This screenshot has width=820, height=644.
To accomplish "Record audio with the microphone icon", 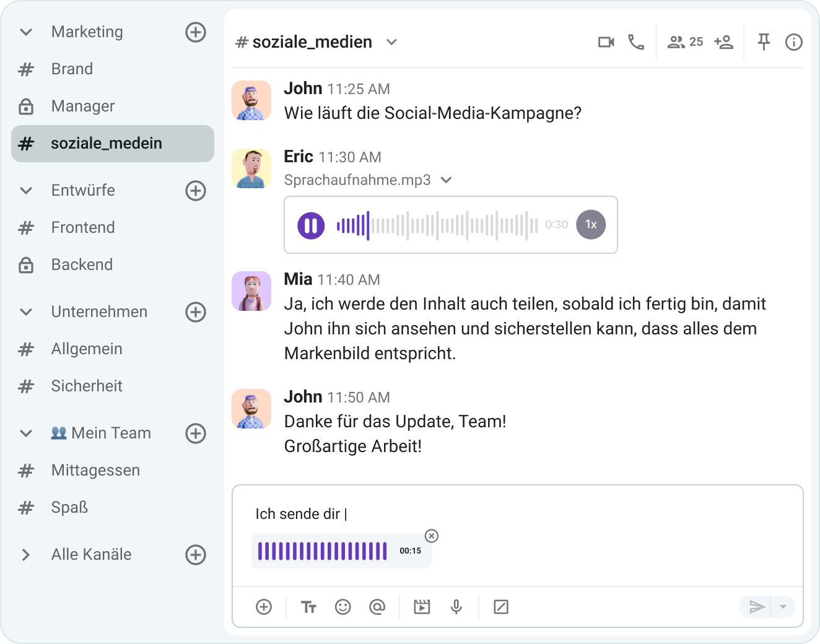I will [456, 607].
